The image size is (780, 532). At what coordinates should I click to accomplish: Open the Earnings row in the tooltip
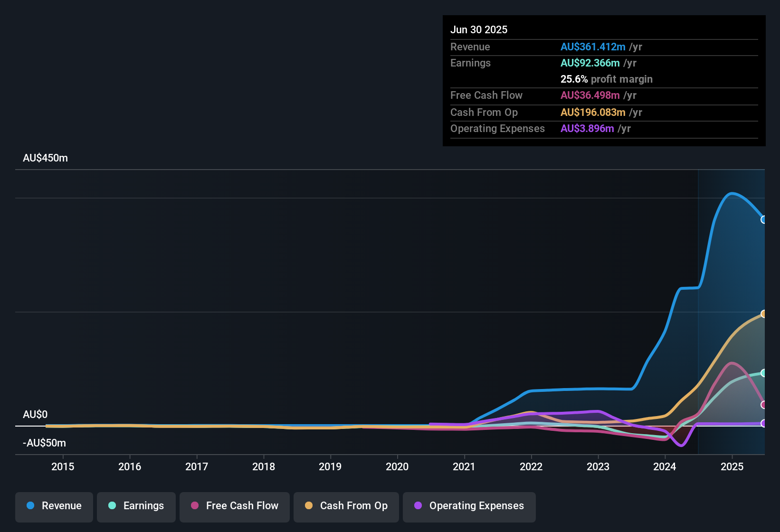tap(470, 63)
